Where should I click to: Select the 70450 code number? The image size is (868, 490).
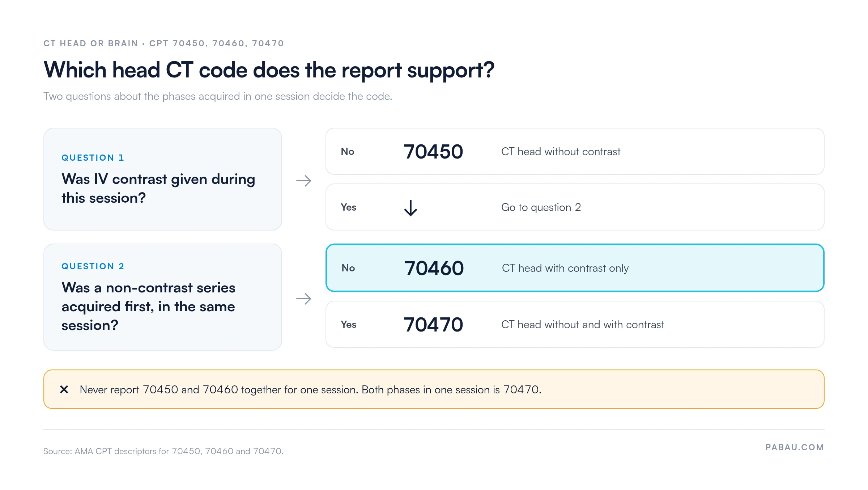click(x=433, y=151)
